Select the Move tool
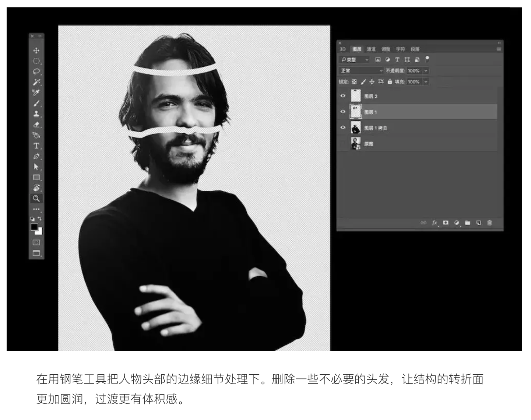Screen dimensions: 531x420 click(x=36, y=50)
